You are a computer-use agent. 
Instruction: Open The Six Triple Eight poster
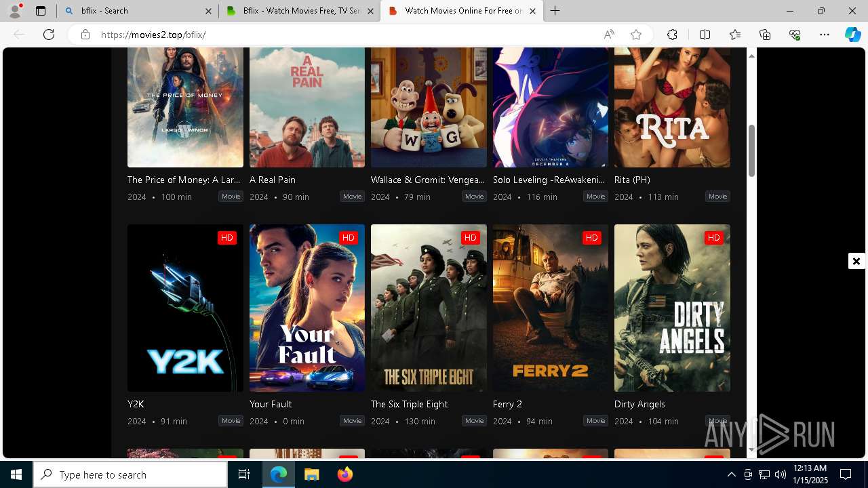(429, 308)
